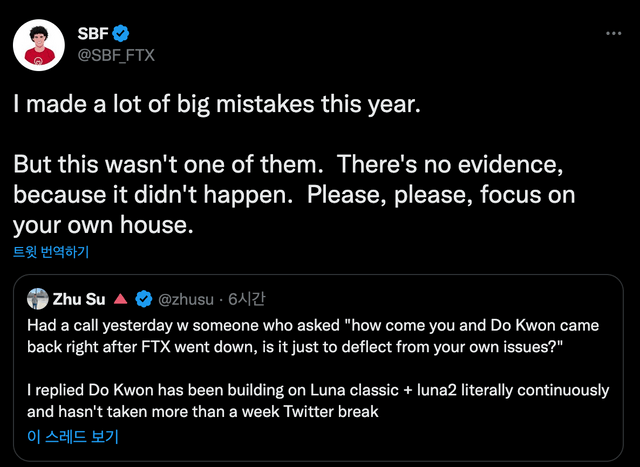The width and height of the screenshot is (640, 467).
Task: Click the 트윗 번역하기 translate link
Action: tap(52, 251)
